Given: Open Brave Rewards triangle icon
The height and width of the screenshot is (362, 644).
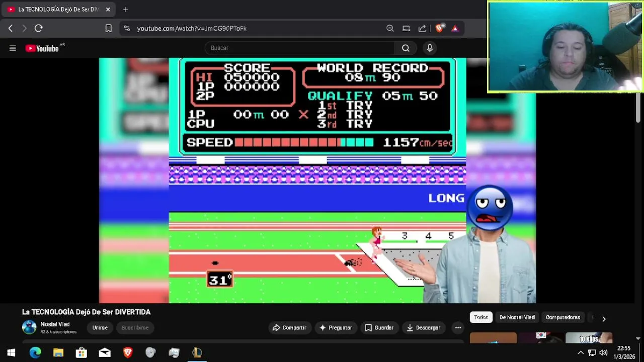Looking at the screenshot, I should 455,28.
